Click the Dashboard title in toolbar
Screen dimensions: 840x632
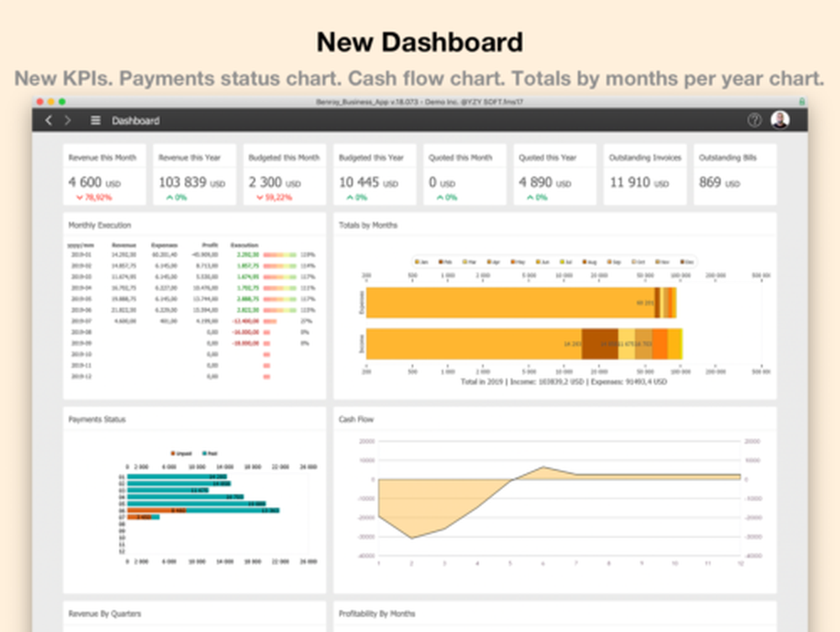tap(135, 121)
